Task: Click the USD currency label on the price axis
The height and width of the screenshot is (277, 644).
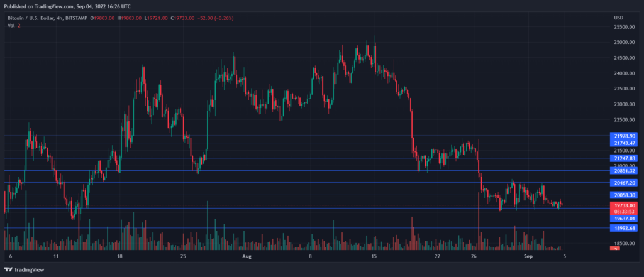Action: pyautogui.click(x=619, y=18)
